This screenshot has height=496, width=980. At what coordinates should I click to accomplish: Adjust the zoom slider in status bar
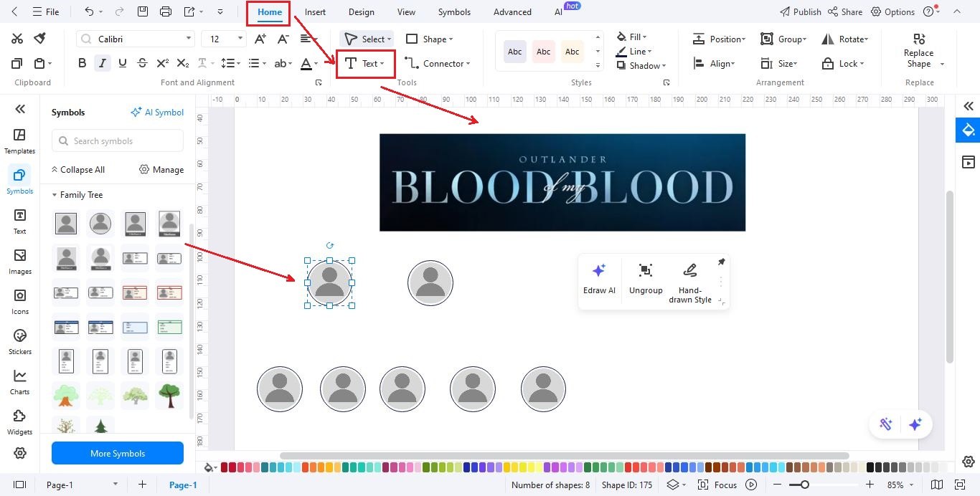coord(805,485)
